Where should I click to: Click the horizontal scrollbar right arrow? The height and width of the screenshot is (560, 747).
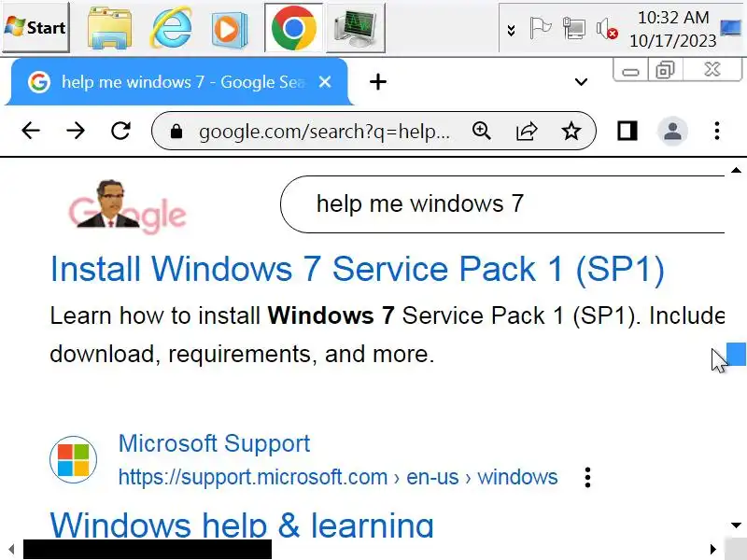[x=713, y=549]
